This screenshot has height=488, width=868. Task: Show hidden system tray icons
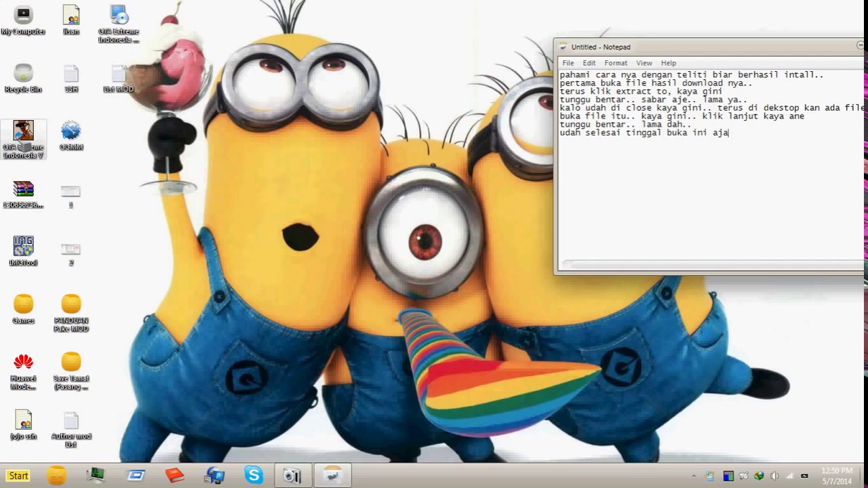(694, 476)
